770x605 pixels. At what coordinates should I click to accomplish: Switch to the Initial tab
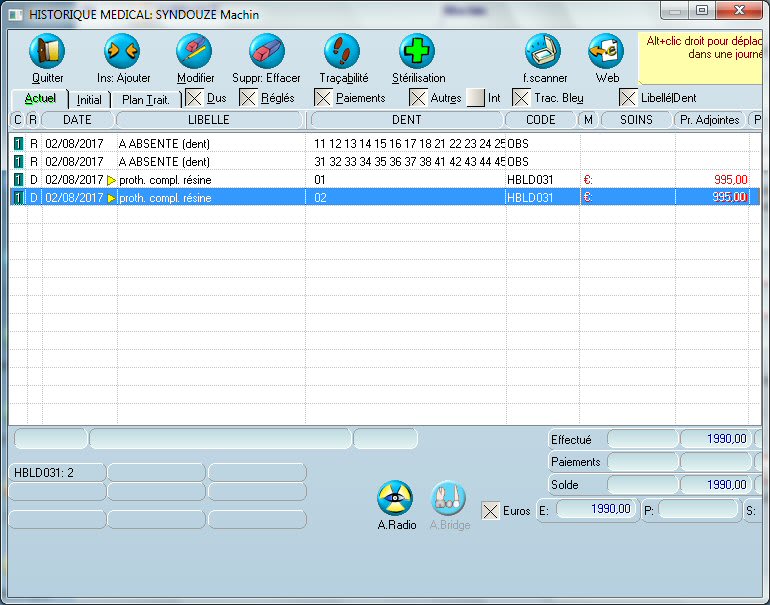click(89, 100)
